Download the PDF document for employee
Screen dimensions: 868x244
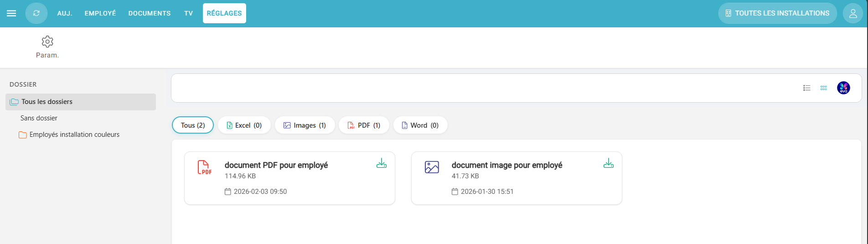[x=382, y=163]
